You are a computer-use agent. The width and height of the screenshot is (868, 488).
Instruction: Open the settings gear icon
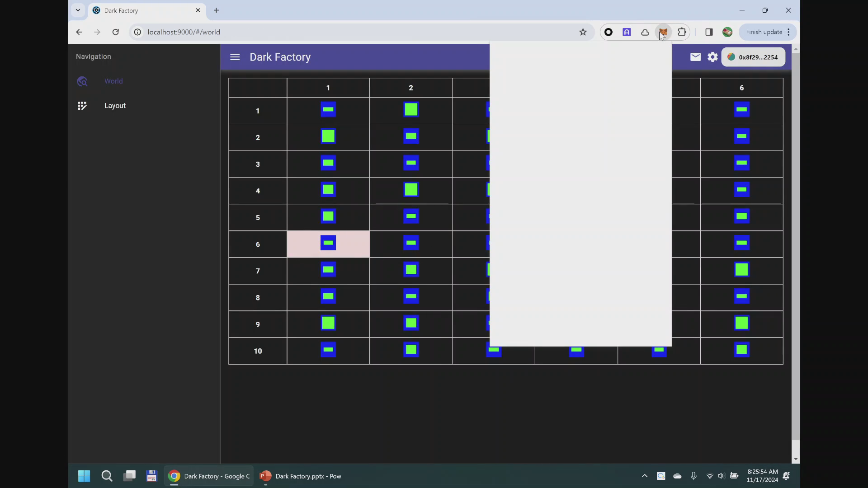coord(712,57)
